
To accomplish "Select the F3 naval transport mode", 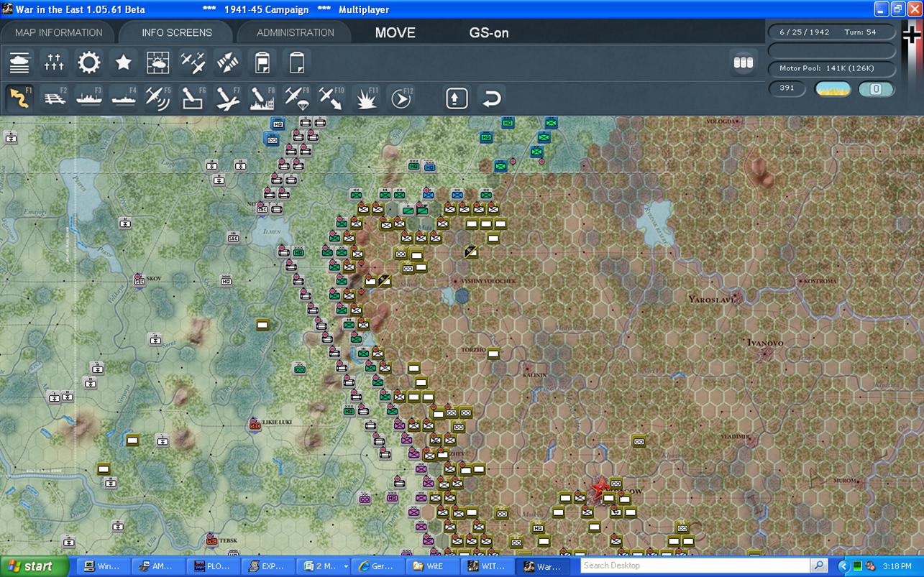I will coord(88,98).
